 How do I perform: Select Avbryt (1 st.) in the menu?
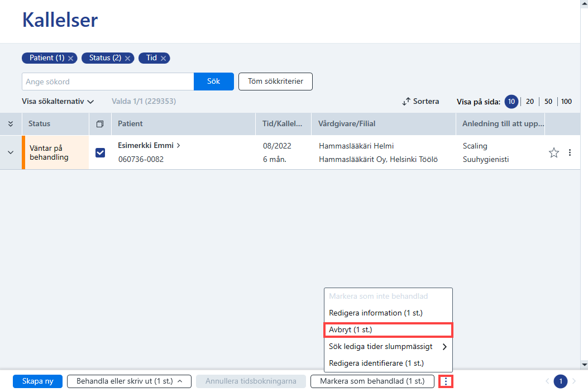pyautogui.click(x=388, y=329)
